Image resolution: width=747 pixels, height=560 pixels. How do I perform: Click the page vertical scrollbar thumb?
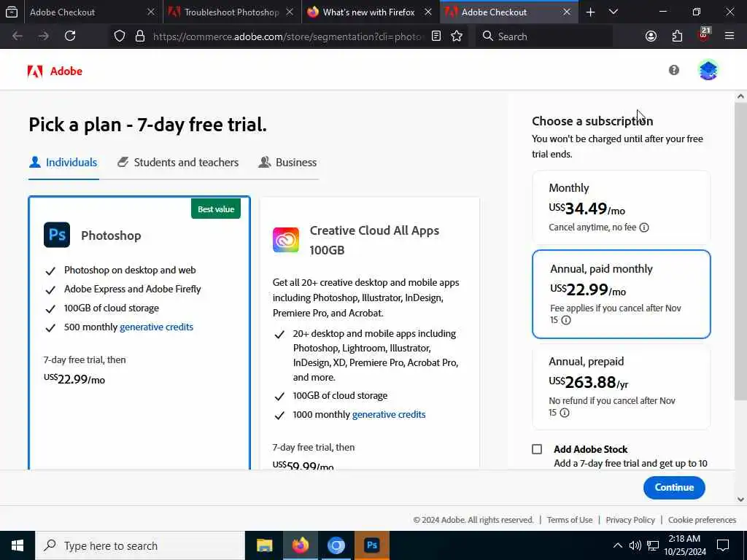point(740,251)
